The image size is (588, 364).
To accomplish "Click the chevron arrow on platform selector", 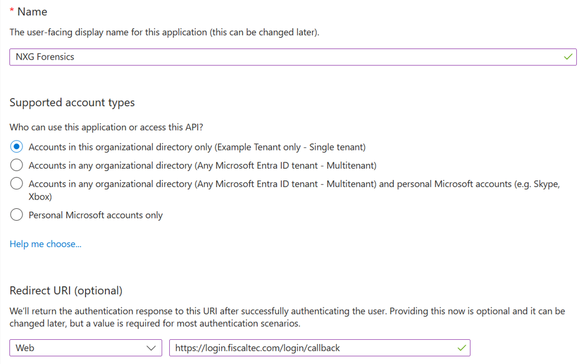I will [151, 348].
